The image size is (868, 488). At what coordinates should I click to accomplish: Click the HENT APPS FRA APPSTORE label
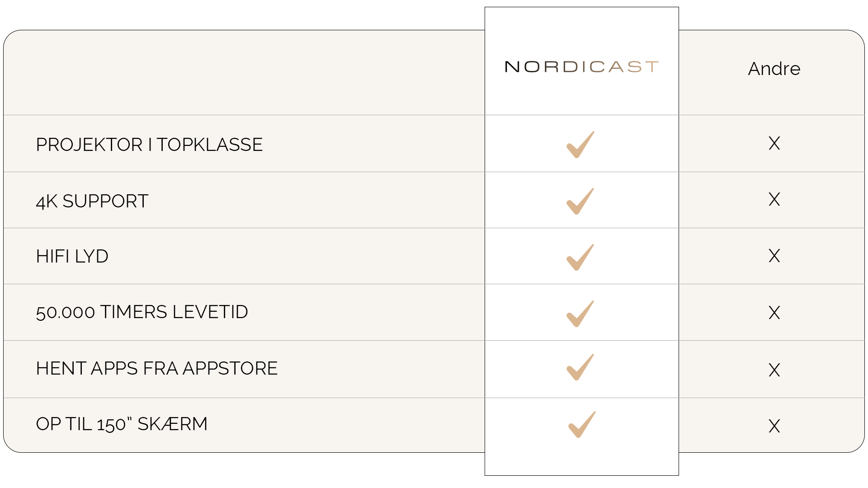157,368
